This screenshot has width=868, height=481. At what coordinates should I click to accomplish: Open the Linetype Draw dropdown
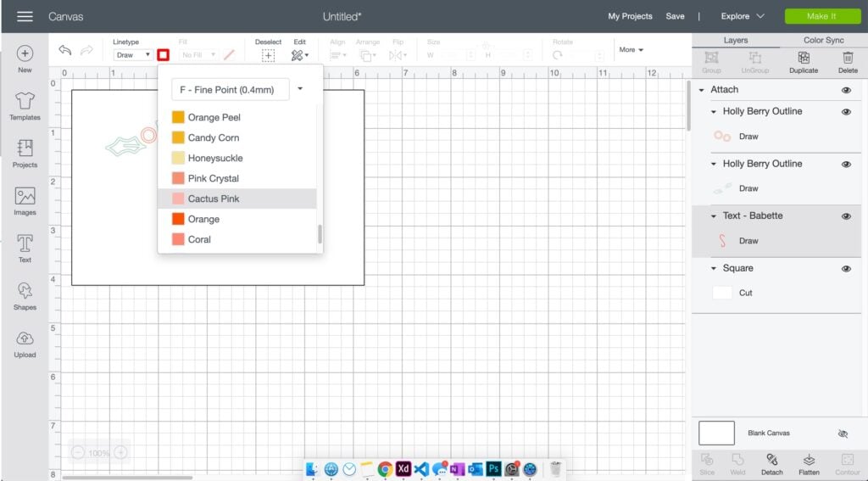[133, 55]
